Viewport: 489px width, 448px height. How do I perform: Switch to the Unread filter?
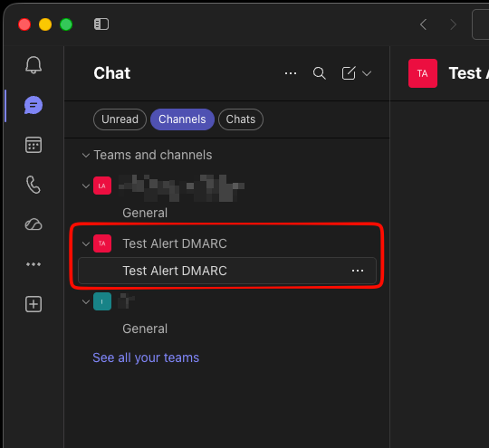tap(120, 119)
